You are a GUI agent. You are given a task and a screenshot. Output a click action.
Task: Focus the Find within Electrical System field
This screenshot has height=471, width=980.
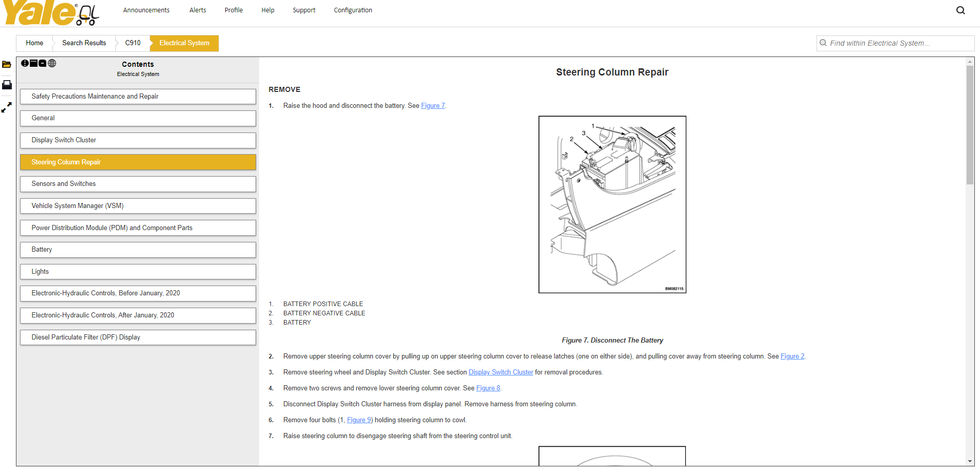coord(896,43)
